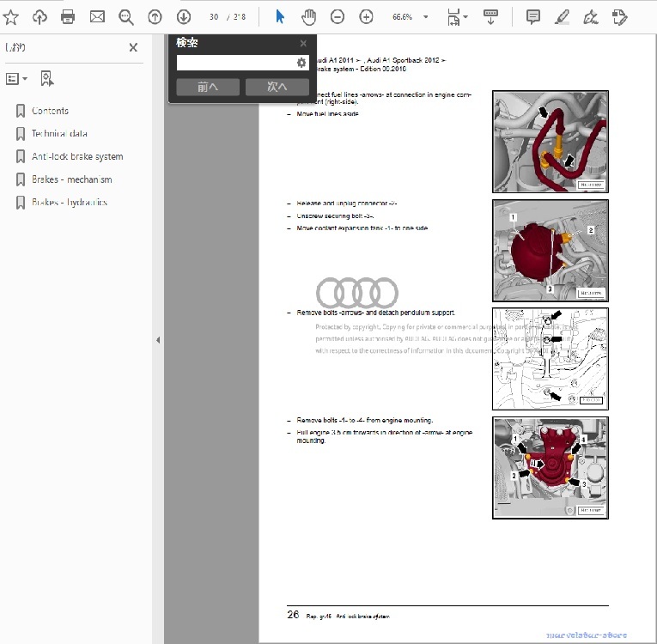Screen dimensions: 657x644
Task: Click the pendulum support bolts diagram
Action: (x=551, y=359)
